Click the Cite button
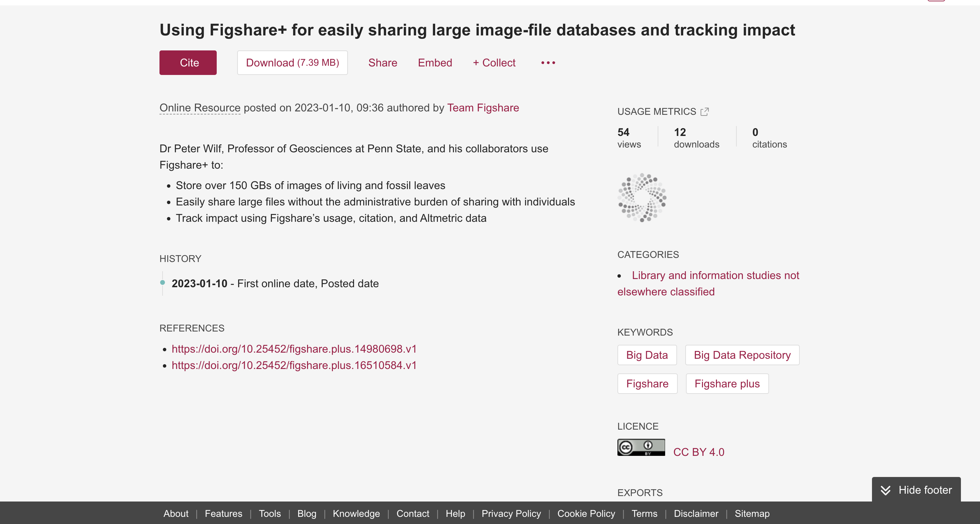The width and height of the screenshot is (980, 524). click(188, 63)
